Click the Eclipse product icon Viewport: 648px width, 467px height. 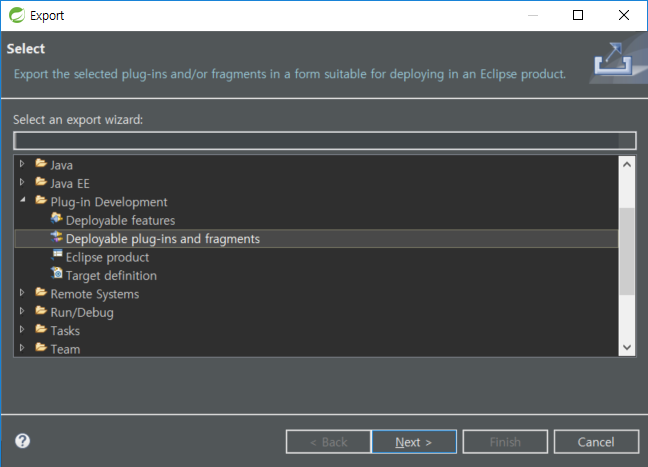tap(57, 255)
